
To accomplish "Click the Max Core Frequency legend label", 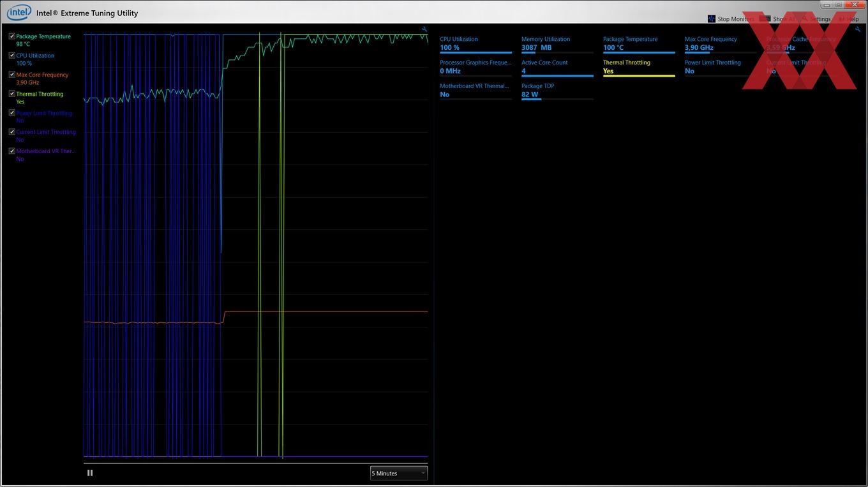I will click(42, 75).
